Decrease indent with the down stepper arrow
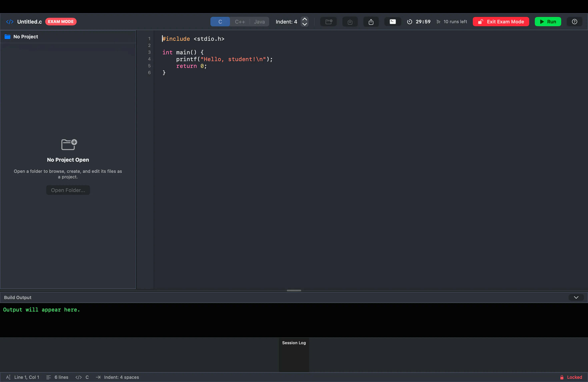Viewport: 588px width, 382px height. (x=304, y=24)
